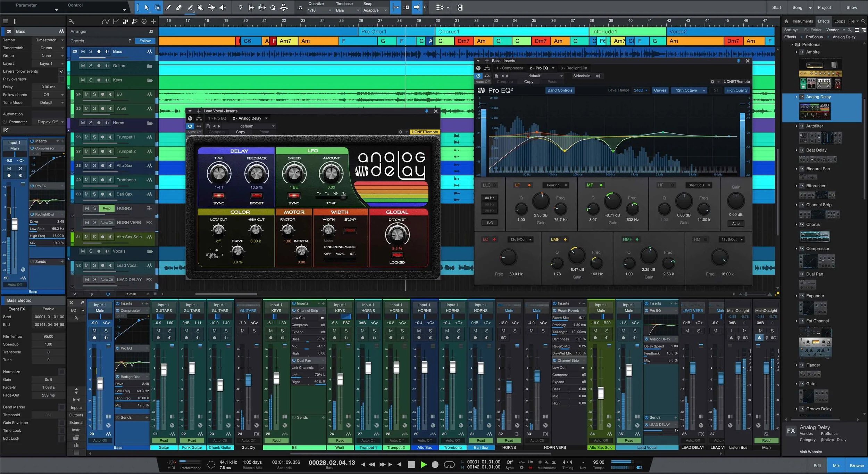The width and height of the screenshot is (868, 474).
Task: Toggle the Loop button in transport
Action: point(449,464)
